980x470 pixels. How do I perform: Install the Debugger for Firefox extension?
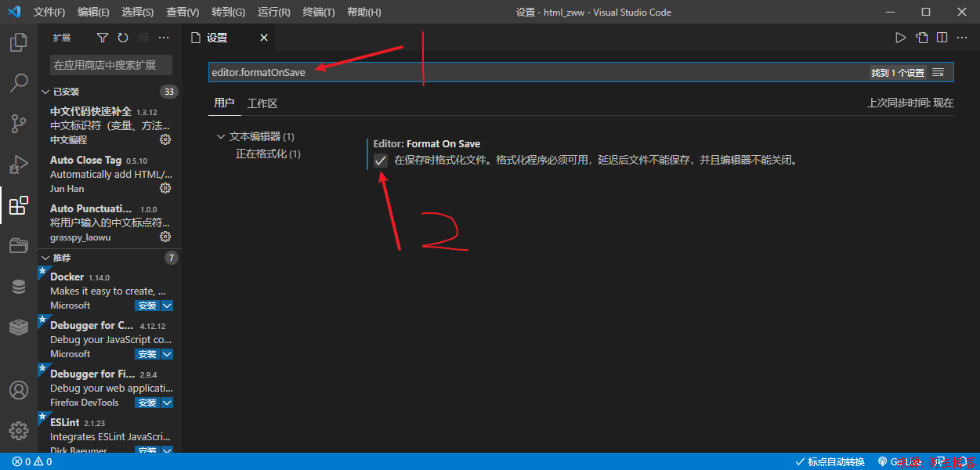[146, 403]
